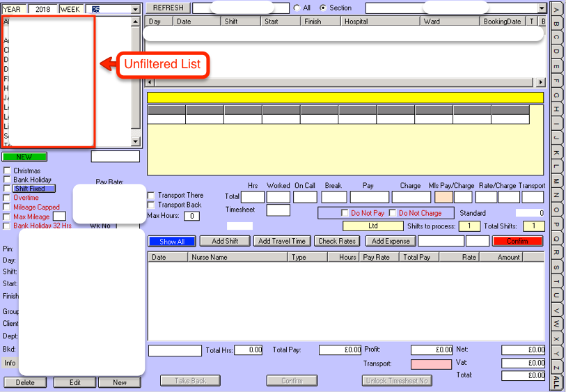Click the Add Shift button
This screenshot has height=392, width=566.
point(225,241)
